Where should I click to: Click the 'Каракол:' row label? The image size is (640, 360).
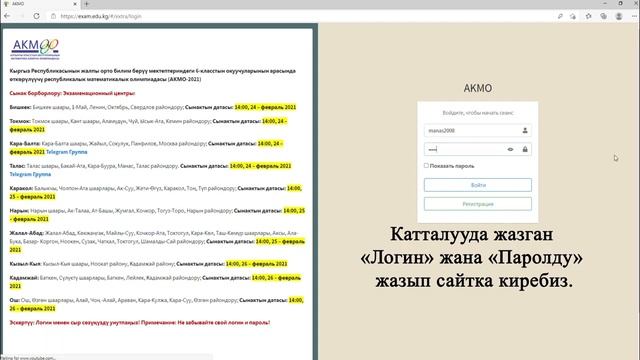pos(21,189)
